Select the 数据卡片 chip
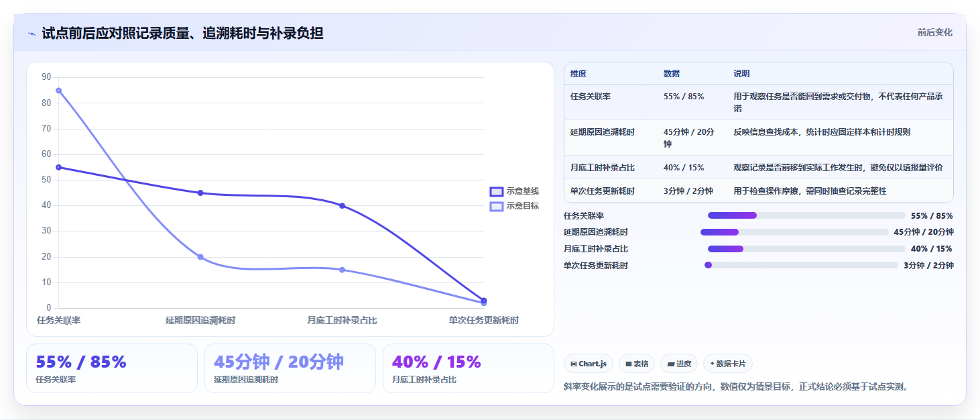 pos(728,364)
